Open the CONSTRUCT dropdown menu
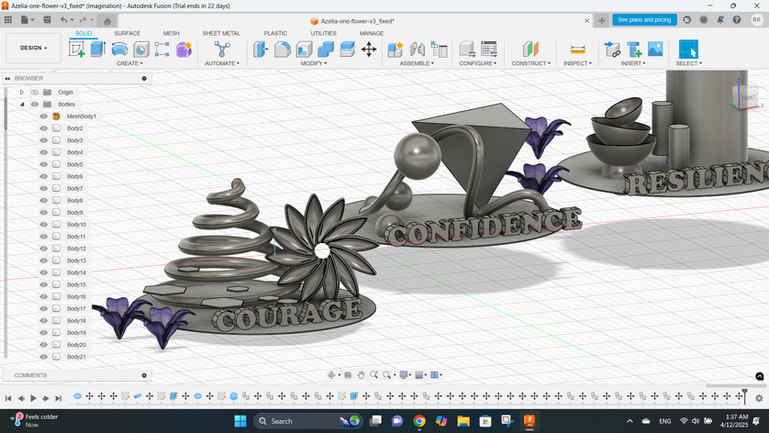Viewport: 769px width, 433px height. point(531,63)
